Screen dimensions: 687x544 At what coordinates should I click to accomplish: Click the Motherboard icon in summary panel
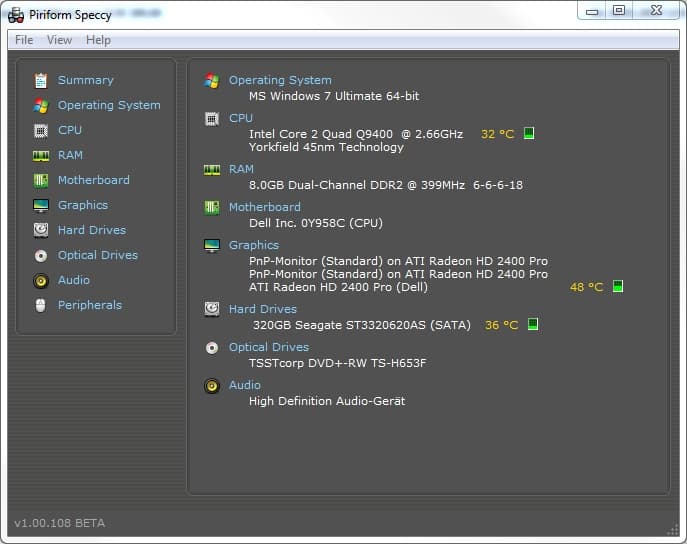coord(212,208)
